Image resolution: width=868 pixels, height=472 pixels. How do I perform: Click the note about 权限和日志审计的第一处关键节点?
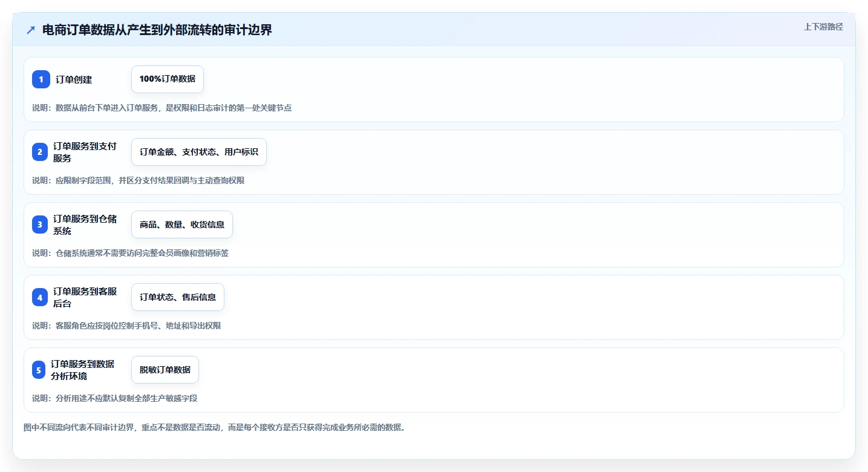[x=162, y=108]
